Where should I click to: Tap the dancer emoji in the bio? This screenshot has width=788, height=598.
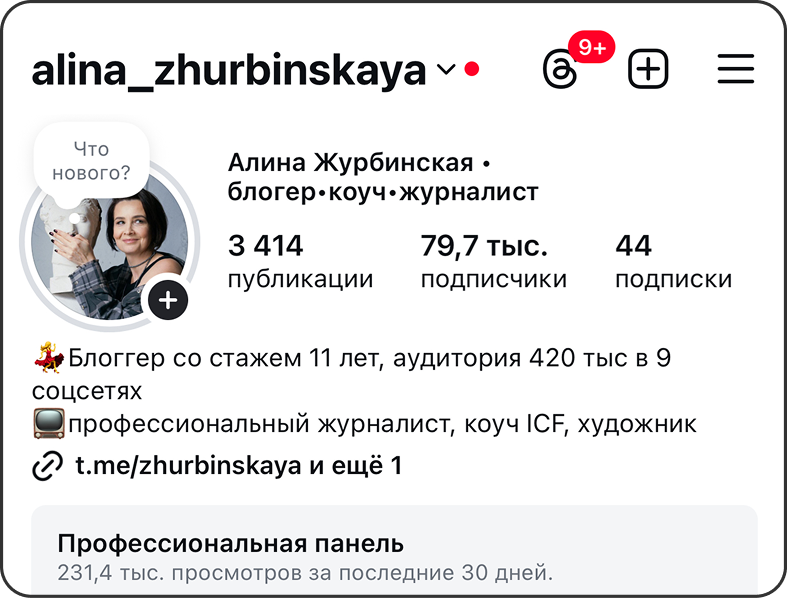coord(49,357)
